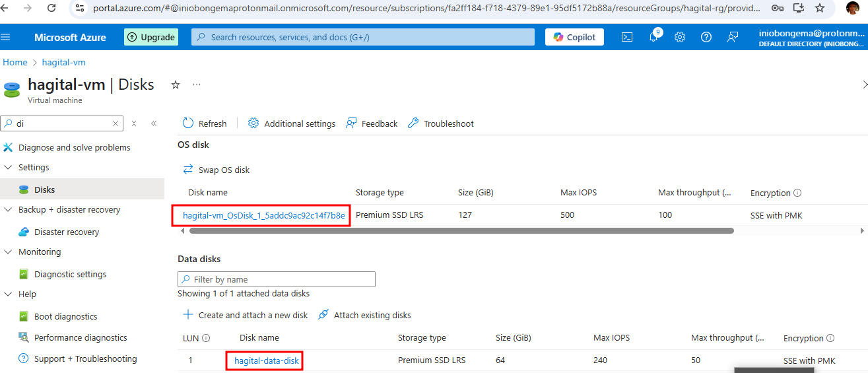The height and width of the screenshot is (373, 868).
Task: Focus the Filter by name field
Action: (x=277, y=279)
